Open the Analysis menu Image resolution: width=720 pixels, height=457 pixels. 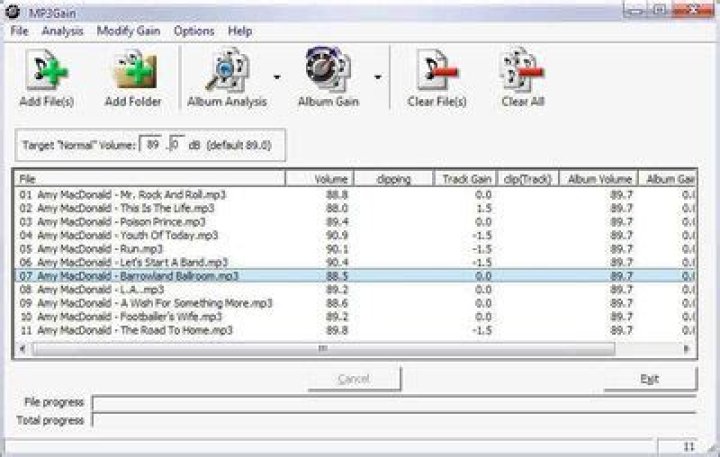pos(62,31)
